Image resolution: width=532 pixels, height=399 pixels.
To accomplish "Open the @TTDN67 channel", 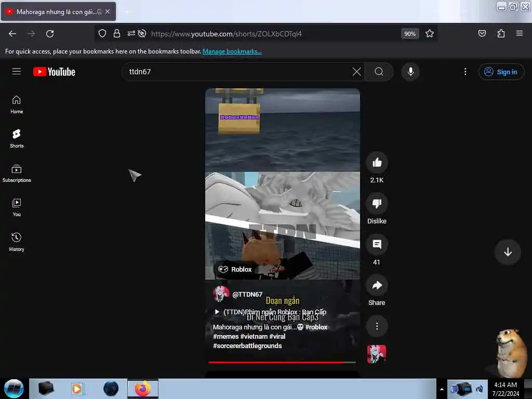I will pos(247,295).
